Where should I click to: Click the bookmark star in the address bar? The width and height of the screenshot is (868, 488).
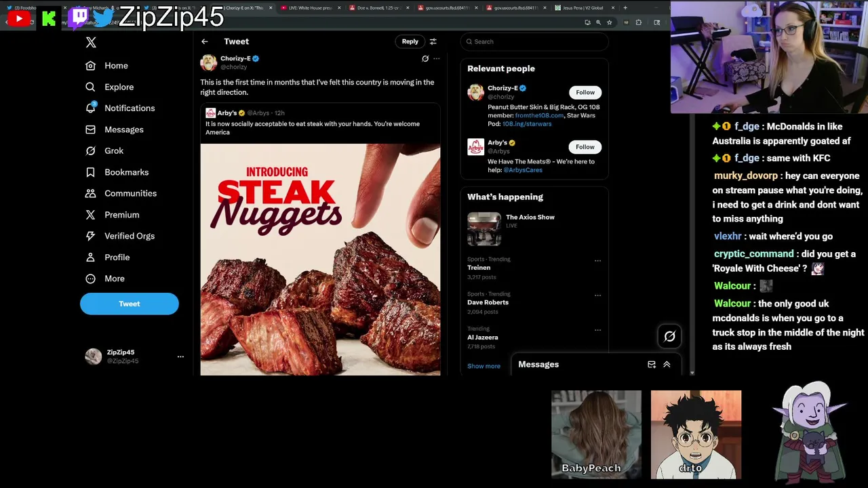[x=610, y=22]
